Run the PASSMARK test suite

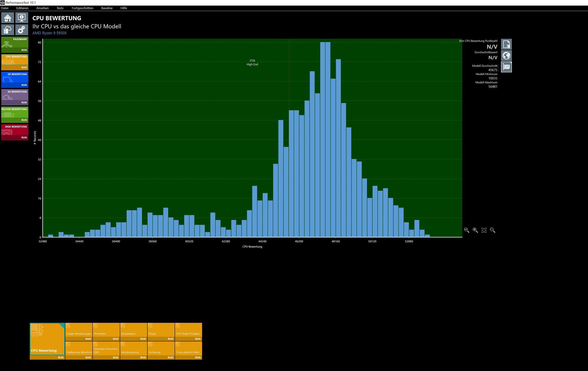tap(15, 50)
